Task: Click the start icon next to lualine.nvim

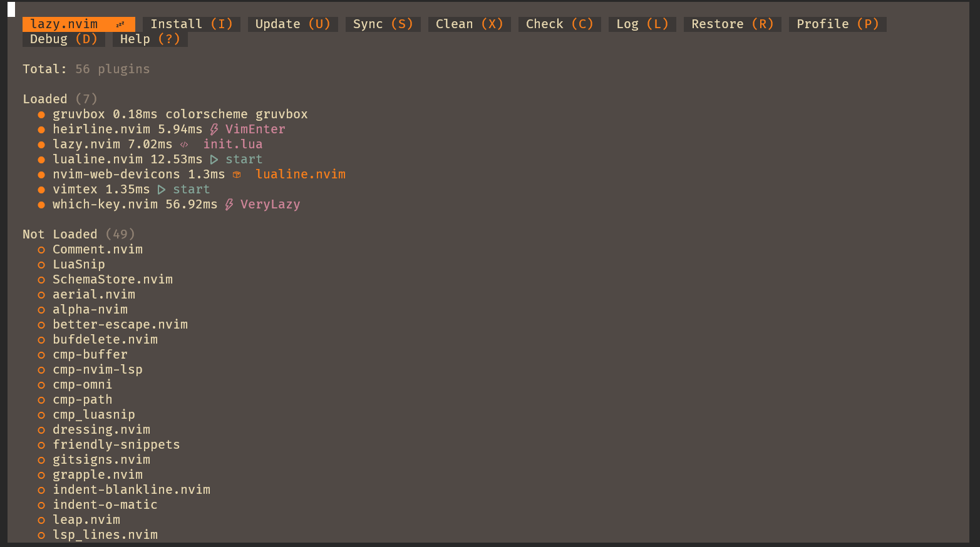Action: pyautogui.click(x=214, y=159)
